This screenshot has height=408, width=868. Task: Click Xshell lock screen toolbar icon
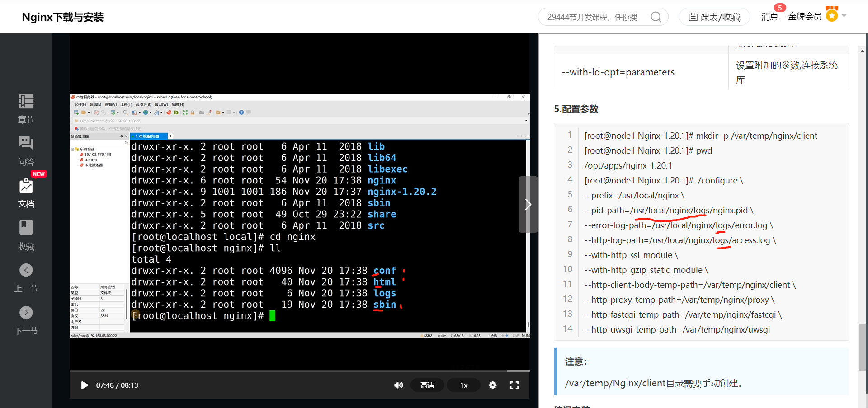click(193, 113)
